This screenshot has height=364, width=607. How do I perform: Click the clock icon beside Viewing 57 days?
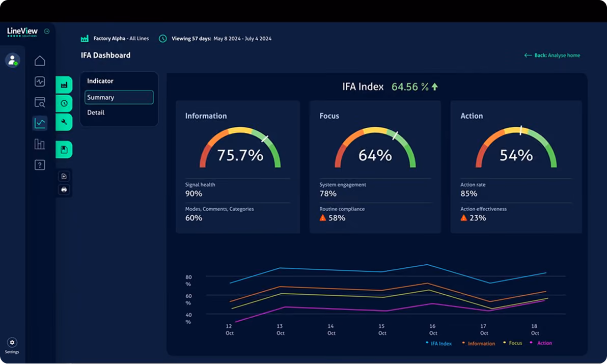(x=163, y=38)
